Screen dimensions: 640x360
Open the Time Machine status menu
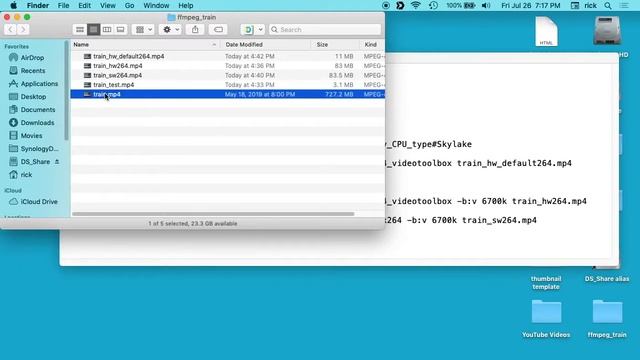pos(433,6)
